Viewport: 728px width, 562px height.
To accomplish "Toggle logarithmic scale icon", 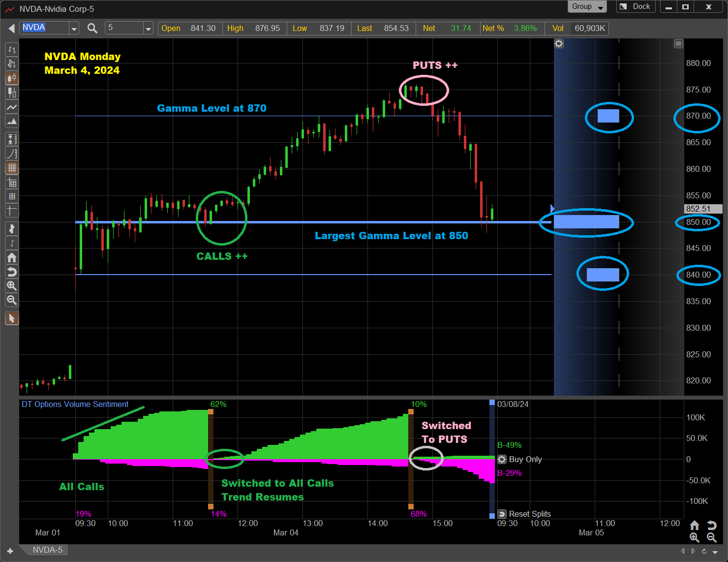I will [x=12, y=154].
